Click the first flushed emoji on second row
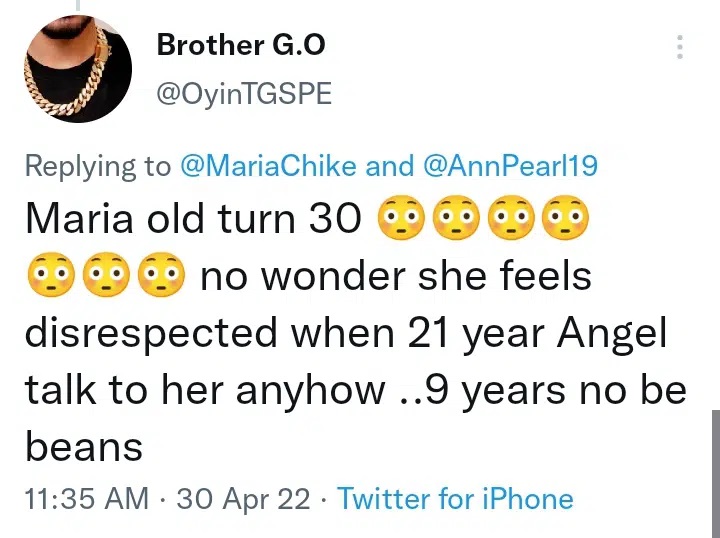This screenshot has width=720, height=538. [50, 275]
